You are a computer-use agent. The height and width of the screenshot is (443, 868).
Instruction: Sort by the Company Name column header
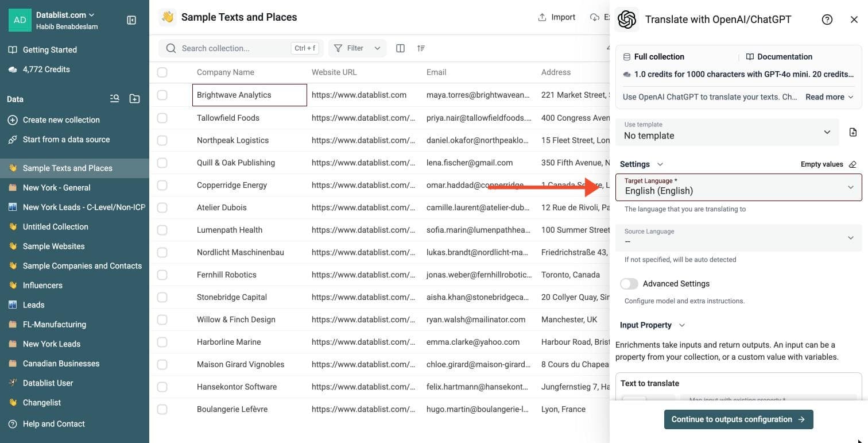click(226, 72)
